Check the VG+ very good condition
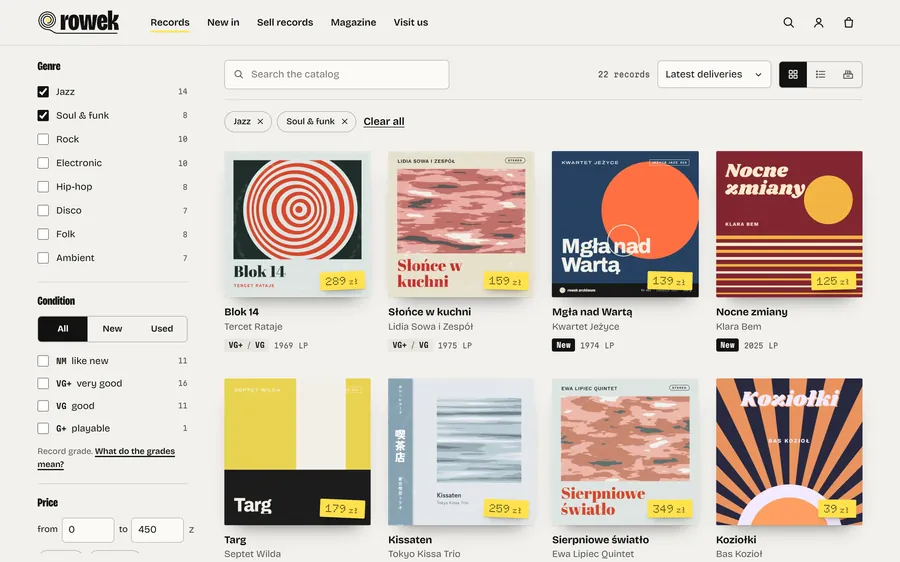 [43, 383]
